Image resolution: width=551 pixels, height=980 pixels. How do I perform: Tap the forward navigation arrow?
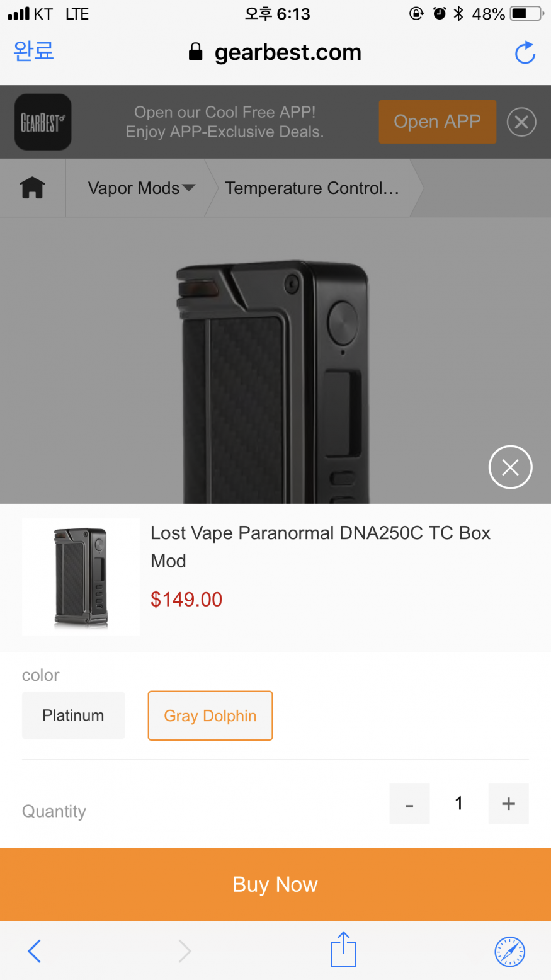pyautogui.click(x=184, y=951)
